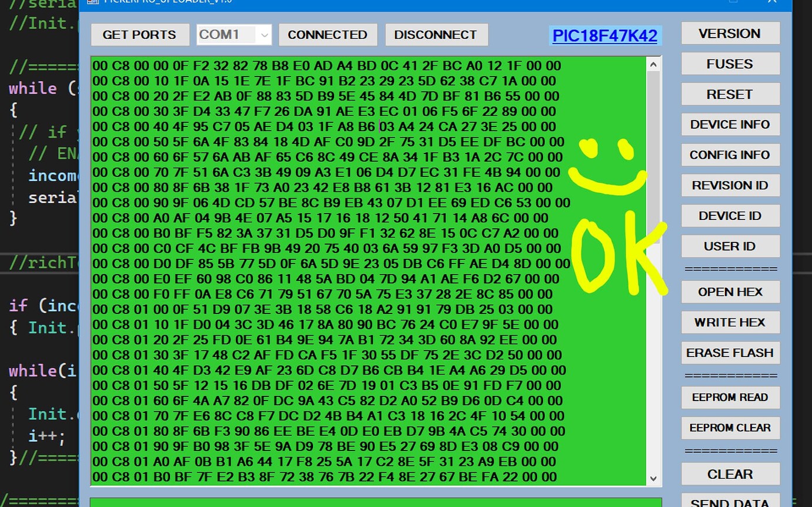Image resolution: width=812 pixels, height=507 pixels.
Task: Query the DEVICE ID
Action: point(730,215)
